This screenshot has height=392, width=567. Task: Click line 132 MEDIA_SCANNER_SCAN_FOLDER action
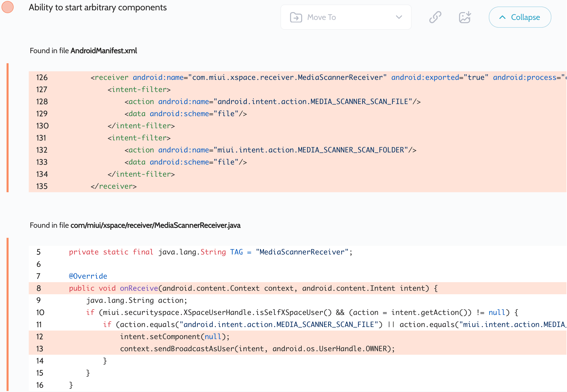click(270, 150)
